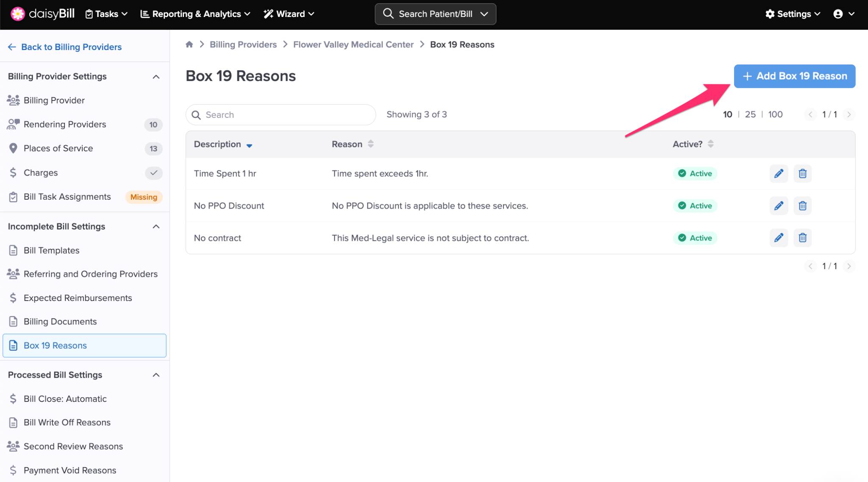This screenshot has width=868, height=482.
Task: Delete the No contract reason
Action: pyautogui.click(x=802, y=238)
